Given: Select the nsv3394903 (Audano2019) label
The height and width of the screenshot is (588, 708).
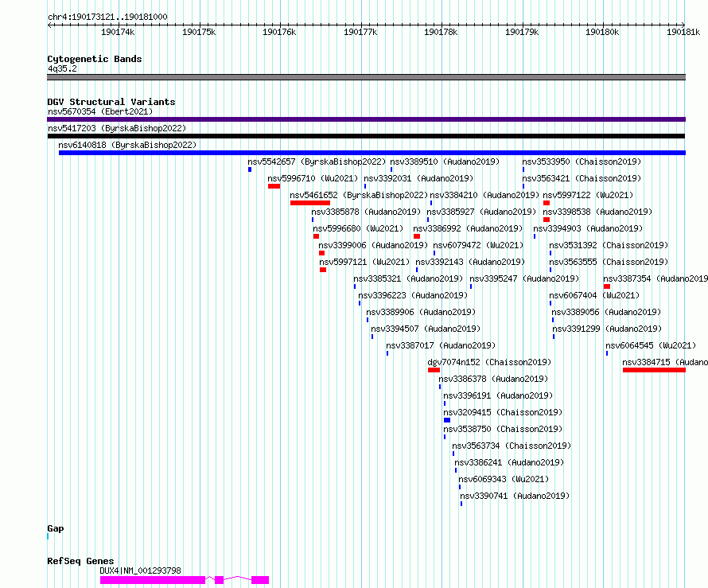Looking at the screenshot, I should pyautogui.click(x=588, y=228).
